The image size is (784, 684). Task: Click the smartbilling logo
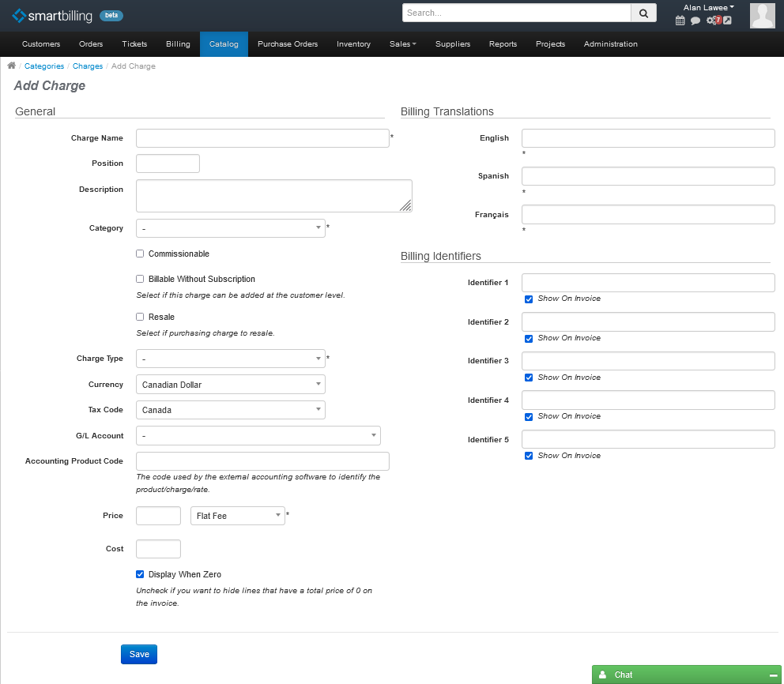click(52, 16)
